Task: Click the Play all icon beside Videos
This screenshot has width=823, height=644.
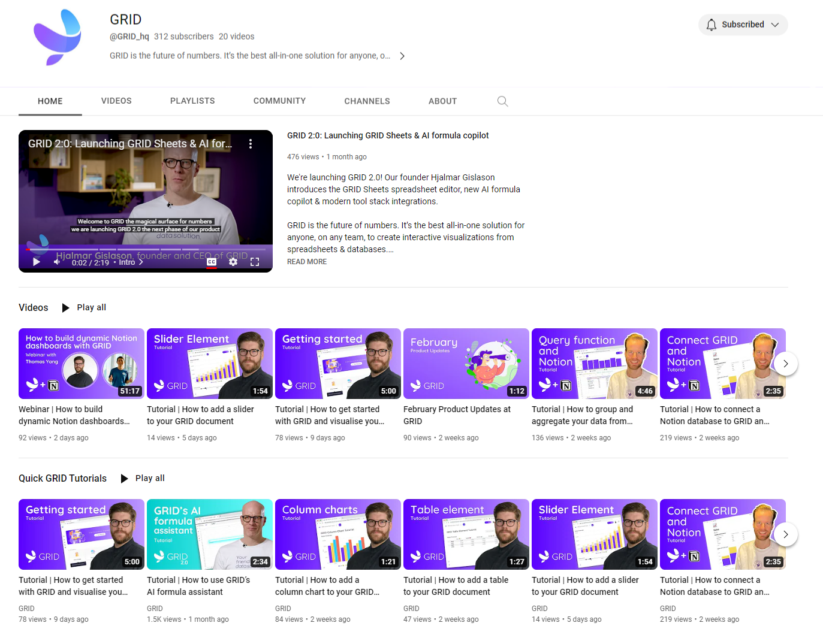Action: [66, 307]
